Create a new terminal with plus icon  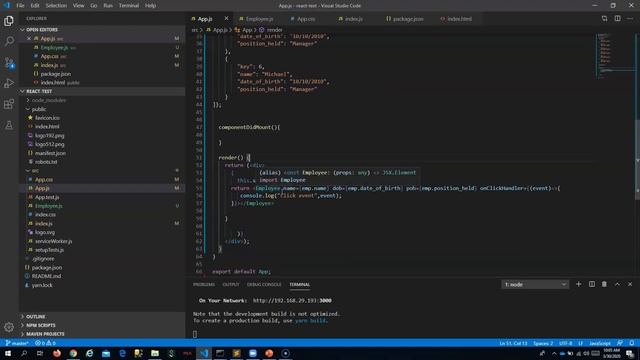click(578, 284)
